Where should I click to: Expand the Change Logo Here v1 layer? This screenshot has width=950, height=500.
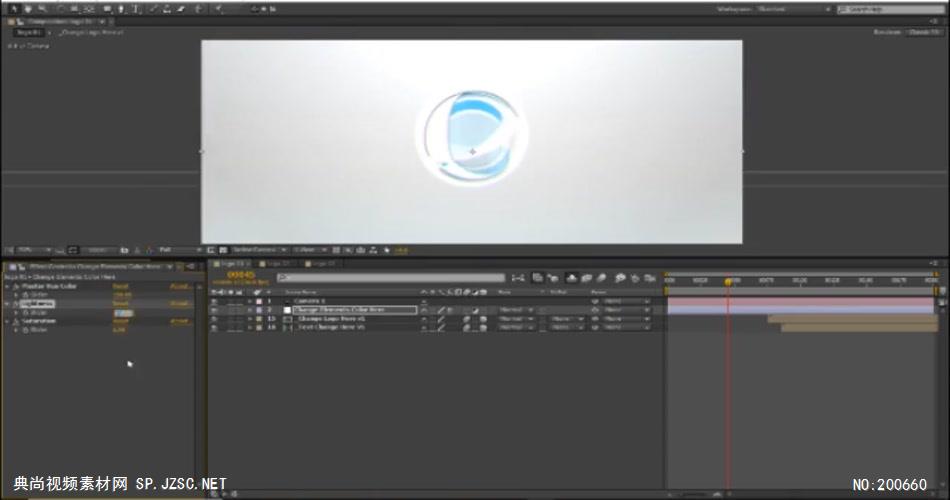(250, 318)
